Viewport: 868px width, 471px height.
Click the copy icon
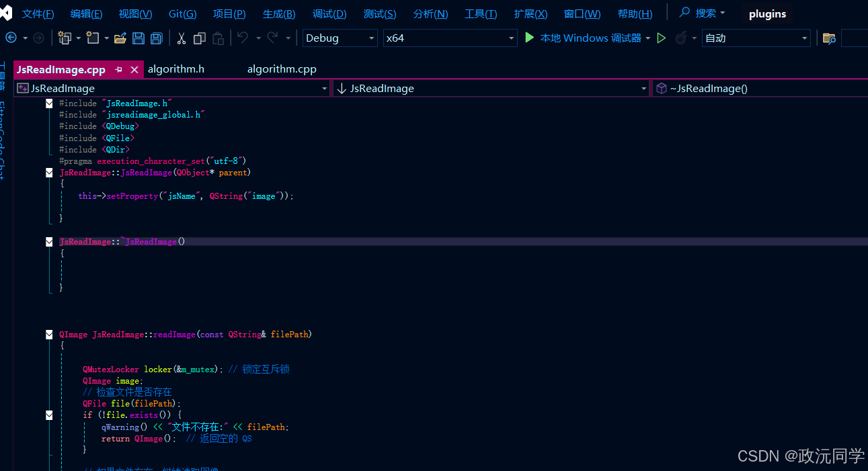200,38
